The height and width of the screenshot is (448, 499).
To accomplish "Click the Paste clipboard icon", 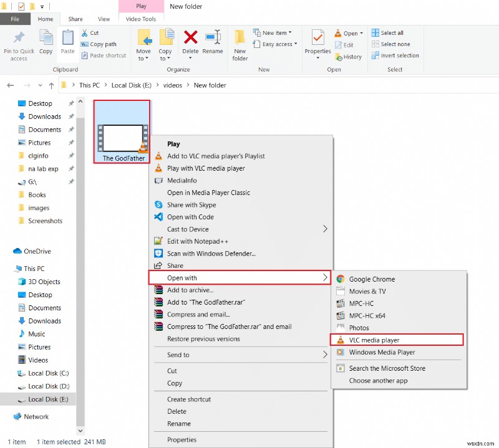I will tap(67, 37).
